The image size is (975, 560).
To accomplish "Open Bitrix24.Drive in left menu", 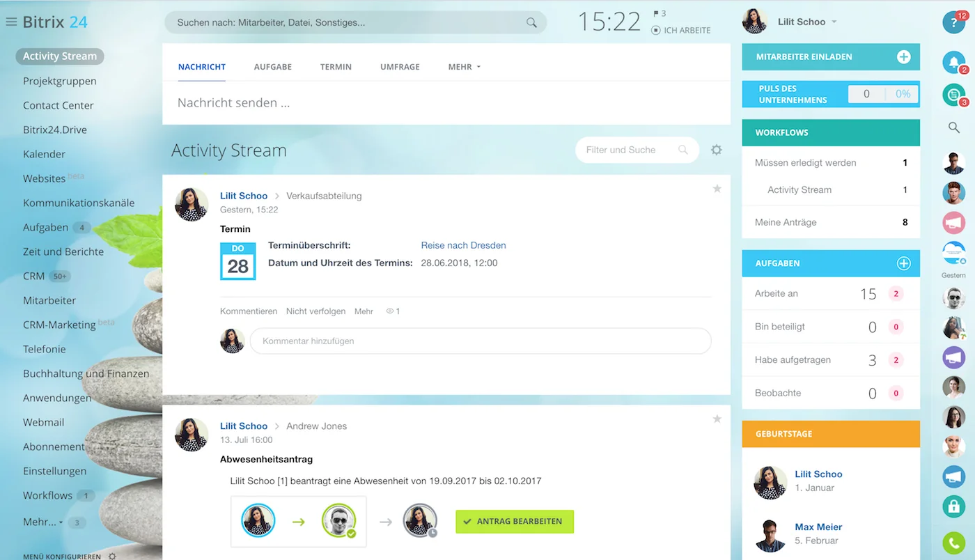I will pyautogui.click(x=55, y=130).
